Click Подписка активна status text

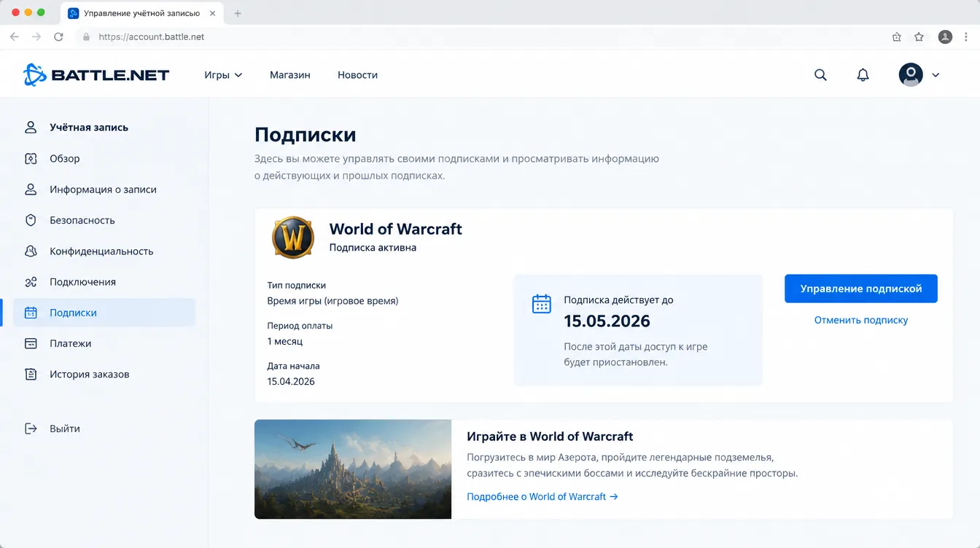[373, 248]
